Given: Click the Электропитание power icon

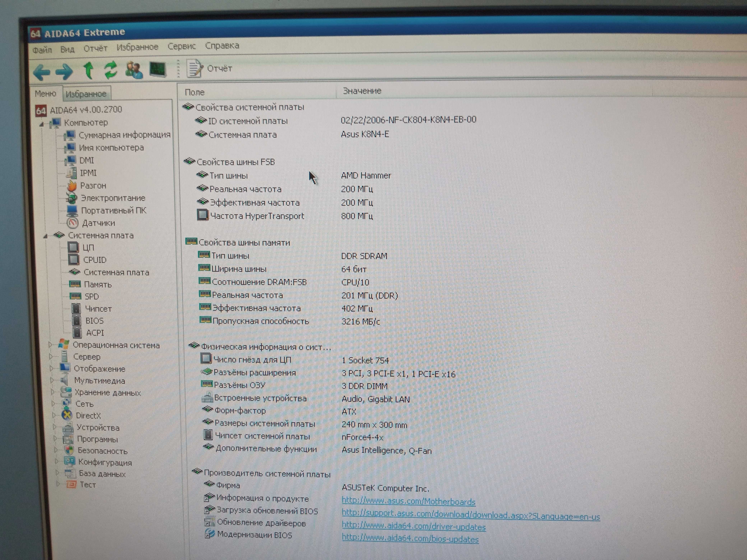Looking at the screenshot, I should 72,198.
